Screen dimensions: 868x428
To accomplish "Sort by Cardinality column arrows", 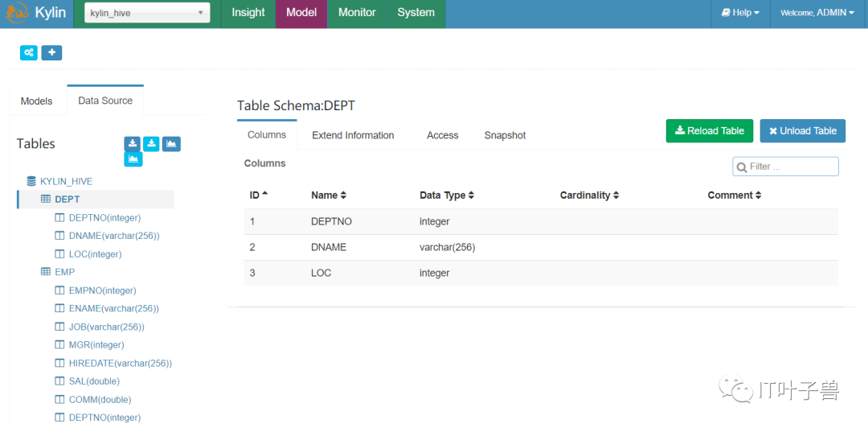I will (x=616, y=195).
